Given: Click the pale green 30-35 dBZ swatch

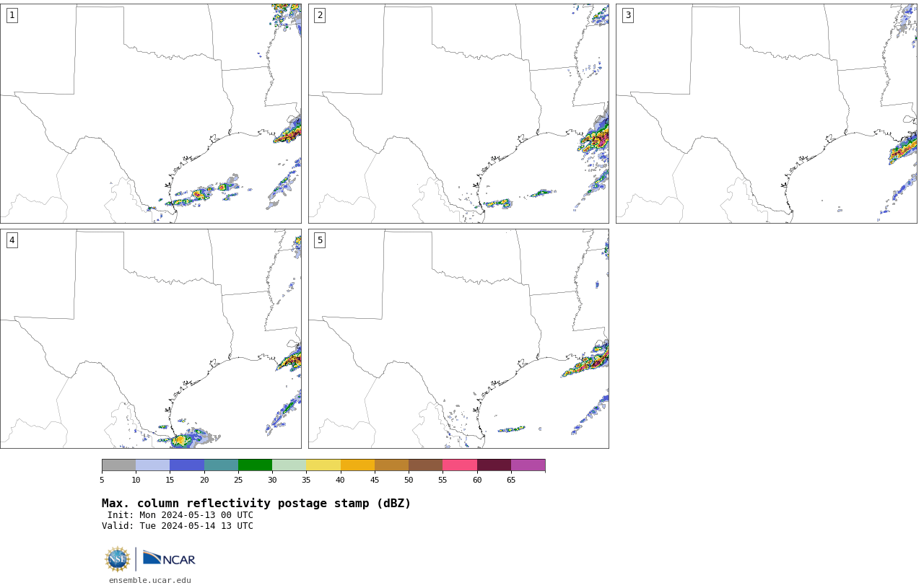Looking at the screenshot, I should [x=289, y=465].
